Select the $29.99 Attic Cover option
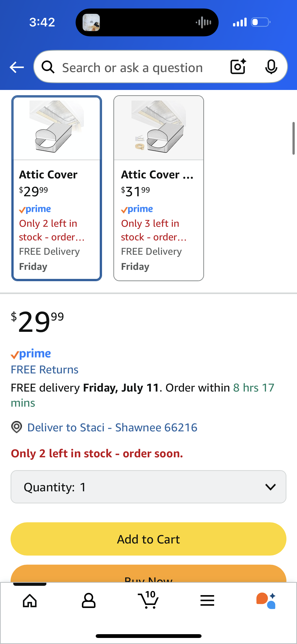The width and height of the screenshot is (297, 644). click(x=57, y=188)
